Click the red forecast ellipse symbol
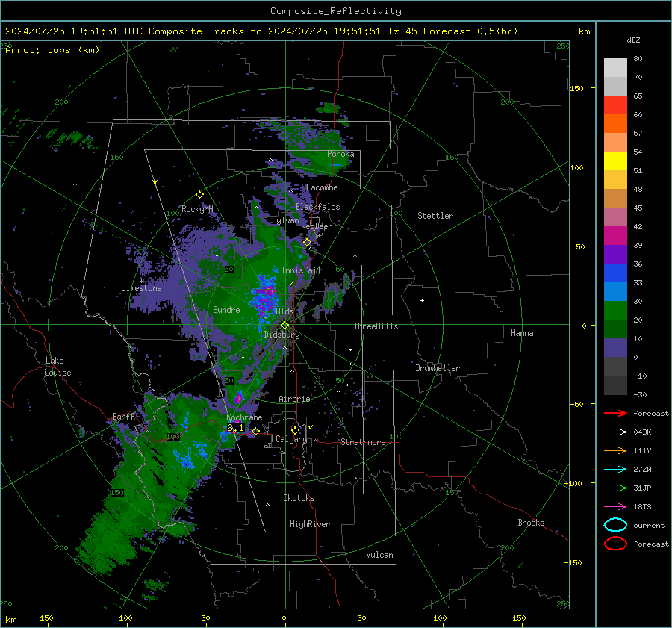 (615, 544)
